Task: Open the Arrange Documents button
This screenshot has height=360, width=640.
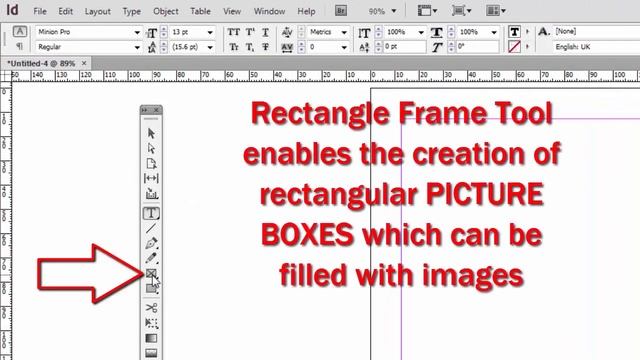Action: [x=496, y=11]
